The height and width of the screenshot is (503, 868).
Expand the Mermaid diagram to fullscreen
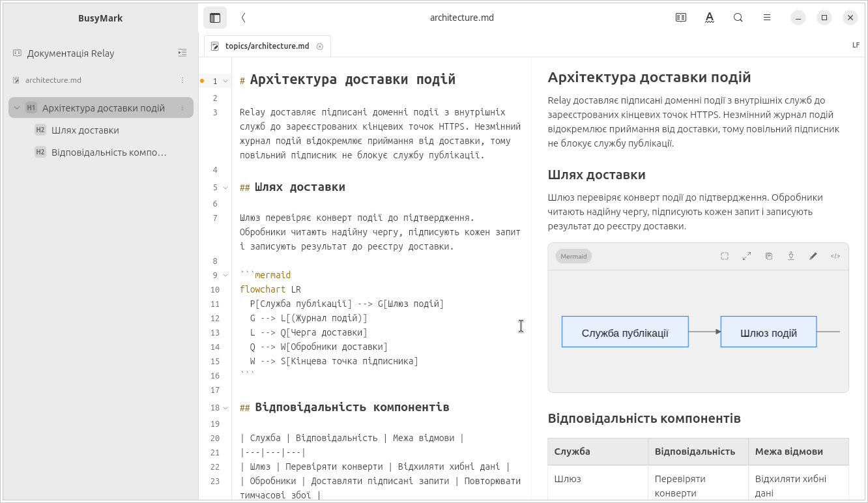tap(747, 256)
